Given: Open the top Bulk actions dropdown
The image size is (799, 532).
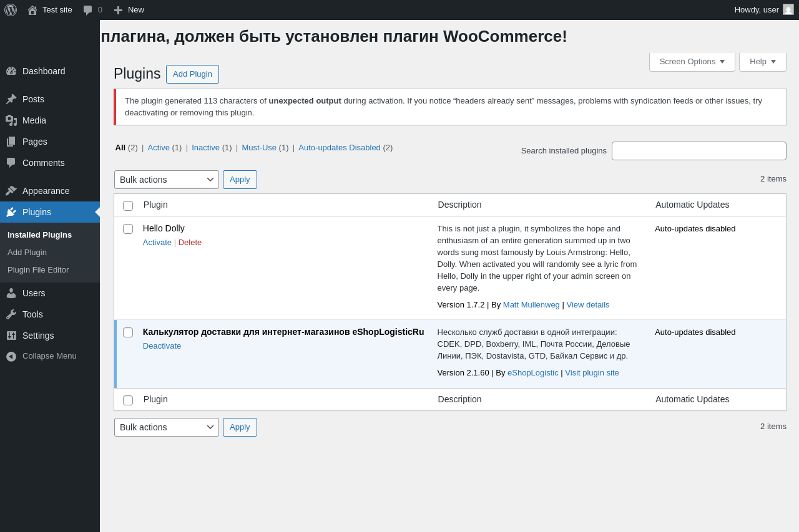Looking at the screenshot, I should point(167,180).
